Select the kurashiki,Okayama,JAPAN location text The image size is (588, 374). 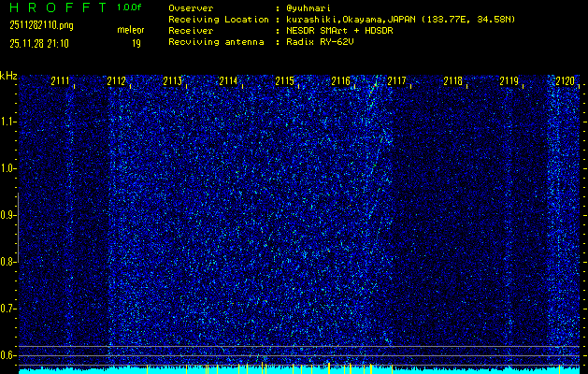click(351, 20)
